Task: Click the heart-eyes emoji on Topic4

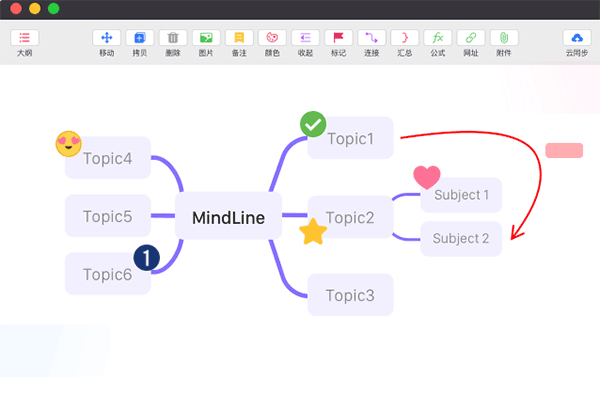Action: pyautogui.click(x=68, y=144)
